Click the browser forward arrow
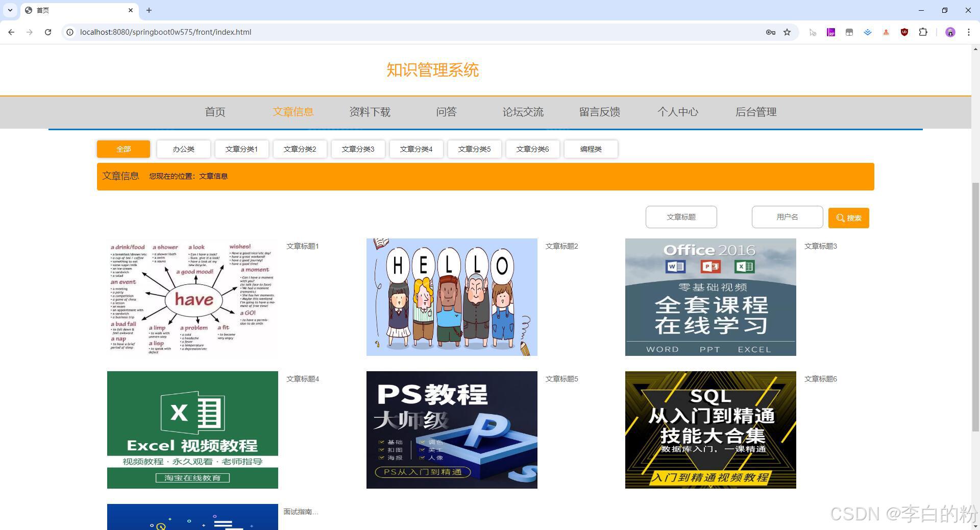Viewport: 980px width, 530px height. 30,32
